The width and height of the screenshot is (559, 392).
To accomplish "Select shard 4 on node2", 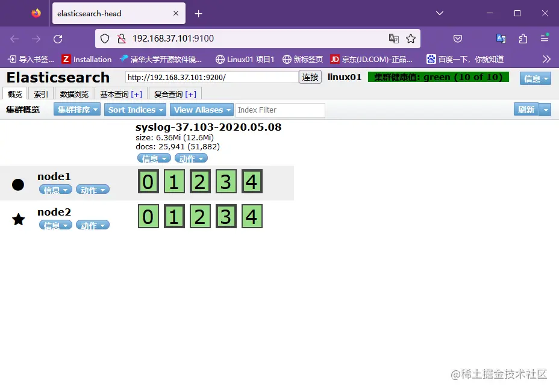I will tap(252, 216).
